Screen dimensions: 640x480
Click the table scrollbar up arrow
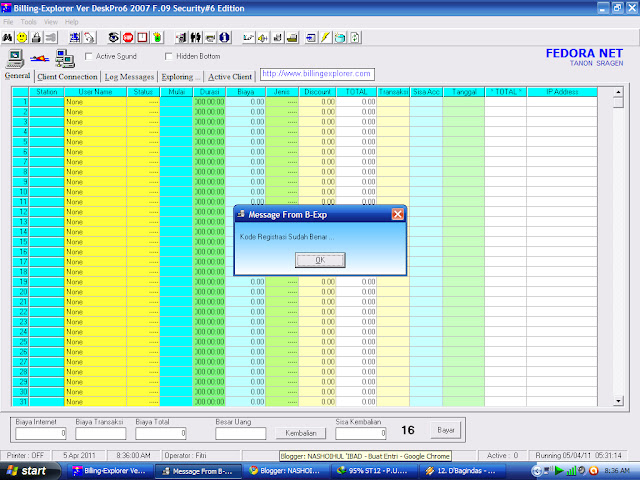[x=618, y=92]
